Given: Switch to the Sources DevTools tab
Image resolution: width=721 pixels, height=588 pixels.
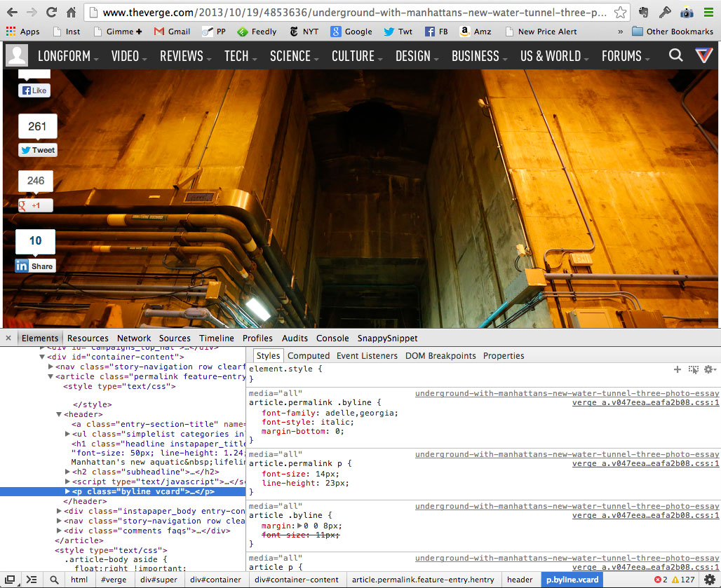Looking at the screenshot, I should click(175, 338).
